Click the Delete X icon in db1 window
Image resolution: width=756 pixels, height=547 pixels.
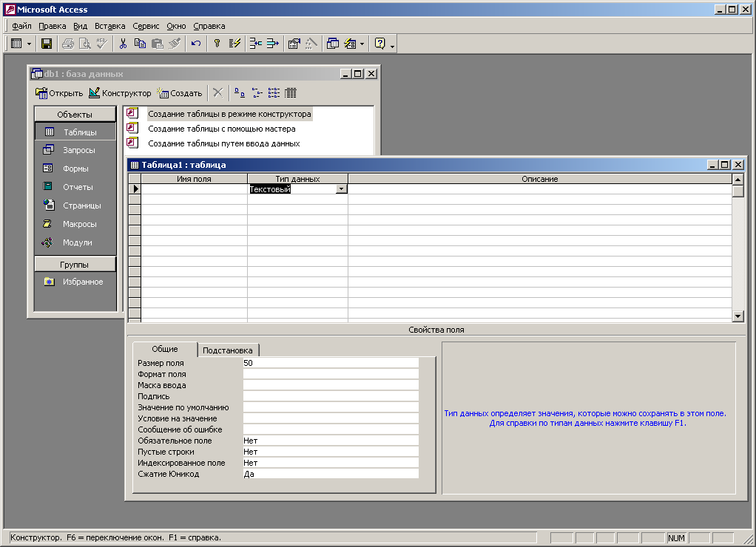(218, 92)
